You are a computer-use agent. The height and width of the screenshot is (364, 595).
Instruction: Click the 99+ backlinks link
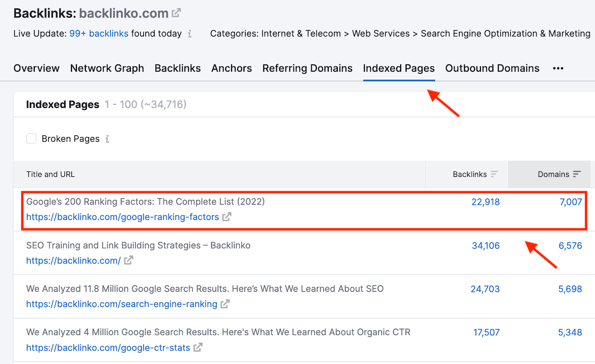coord(99,34)
